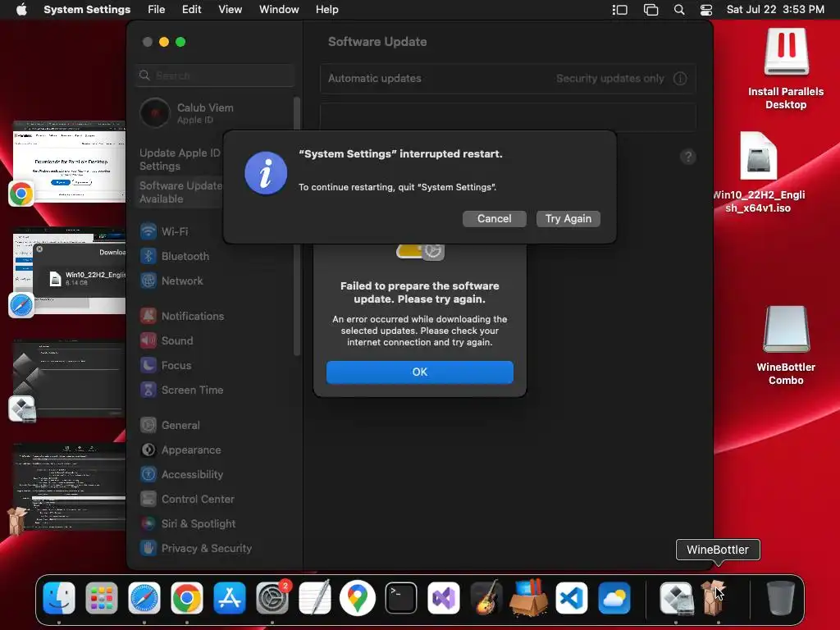The image size is (840, 630).
Task: Switch to the Chrome Stage Manager thumbnail
Action: point(69,162)
